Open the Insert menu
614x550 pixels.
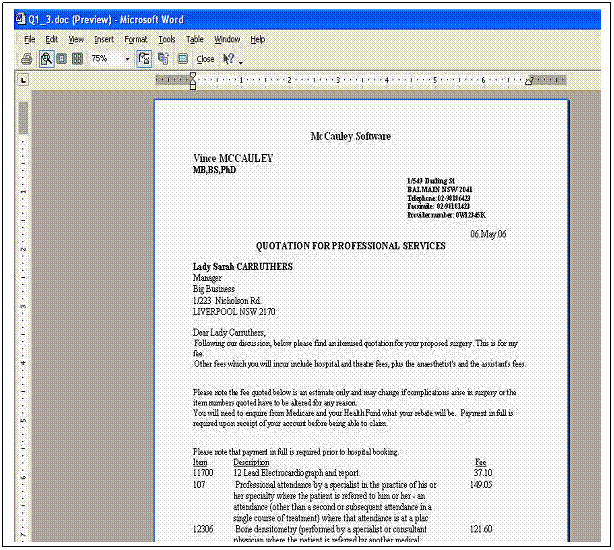click(x=104, y=40)
